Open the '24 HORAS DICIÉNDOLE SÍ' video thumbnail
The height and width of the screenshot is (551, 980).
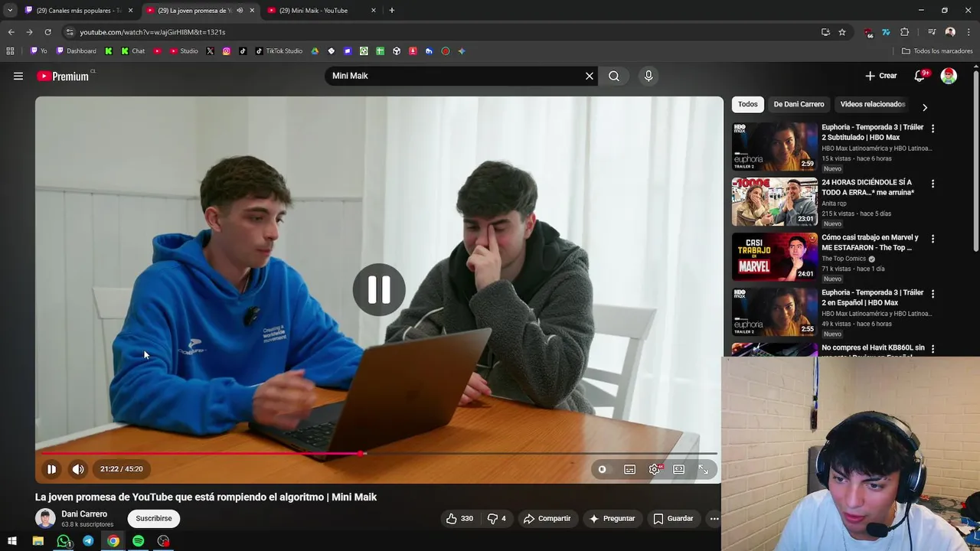[774, 201]
